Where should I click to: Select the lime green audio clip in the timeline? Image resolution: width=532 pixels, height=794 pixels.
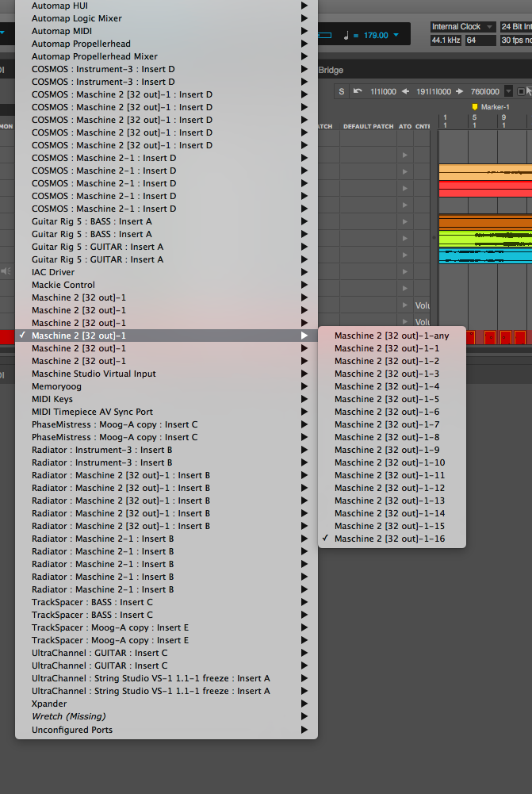pos(485,239)
